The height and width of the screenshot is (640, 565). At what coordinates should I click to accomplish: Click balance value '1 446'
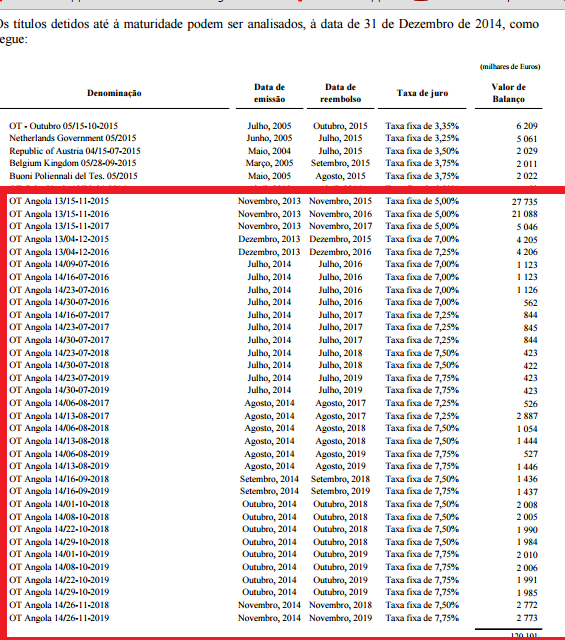[527, 467]
